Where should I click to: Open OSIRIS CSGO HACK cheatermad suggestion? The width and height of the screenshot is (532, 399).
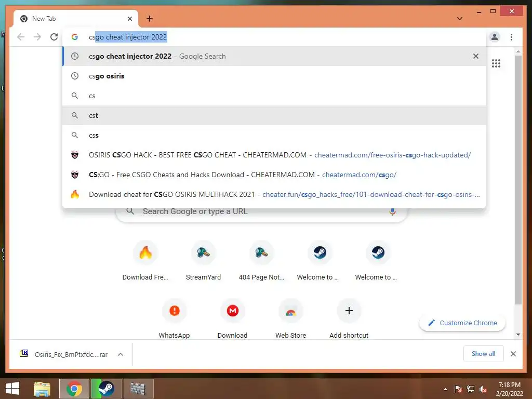[274, 155]
